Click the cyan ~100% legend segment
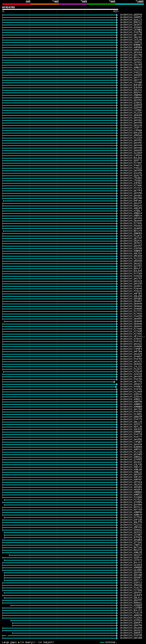 click(x=130, y=4)
